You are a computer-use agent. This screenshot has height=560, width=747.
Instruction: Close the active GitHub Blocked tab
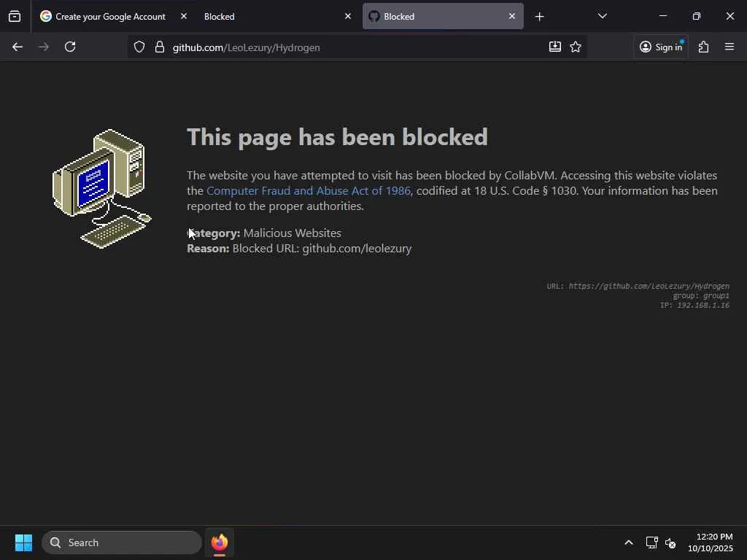coord(511,16)
